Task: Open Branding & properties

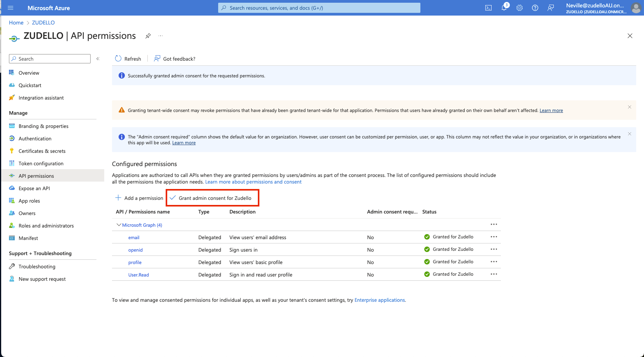Action: pyautogui.click(x=44, y=126)
